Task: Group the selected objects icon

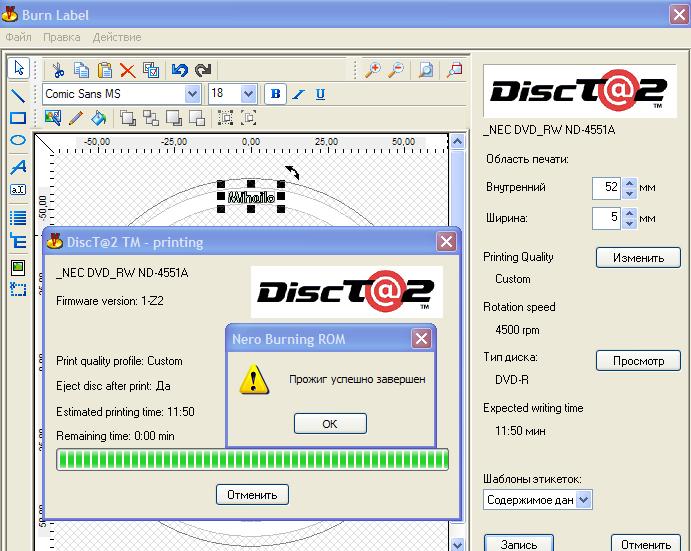Action: (226, 118)
